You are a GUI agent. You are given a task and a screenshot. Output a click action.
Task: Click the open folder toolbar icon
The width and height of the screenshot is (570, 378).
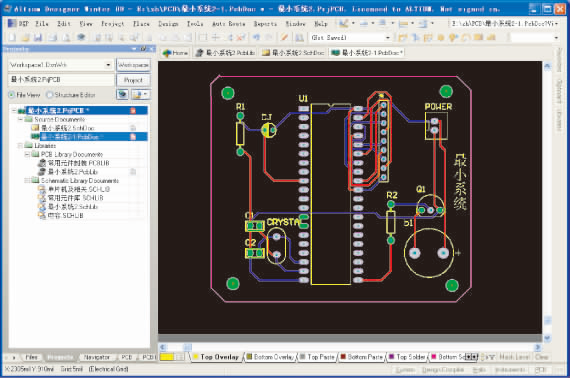point(25,37)
